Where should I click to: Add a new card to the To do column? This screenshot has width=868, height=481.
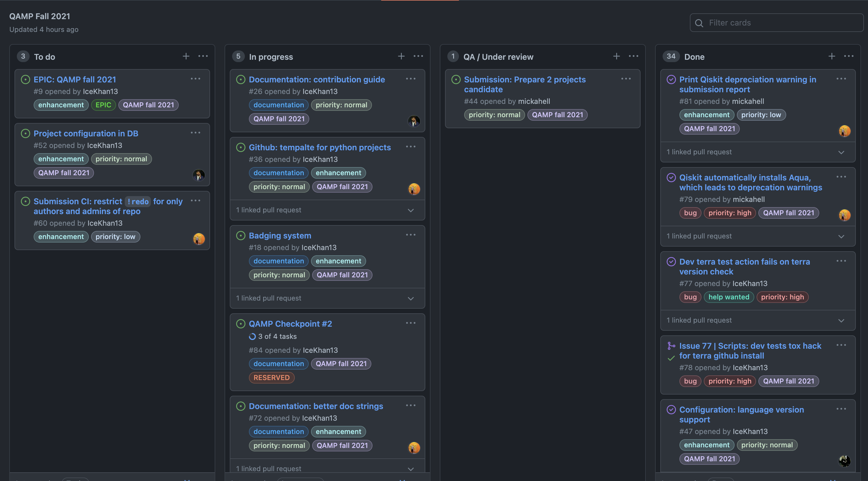pyautogui.click(x=186, y=56)
